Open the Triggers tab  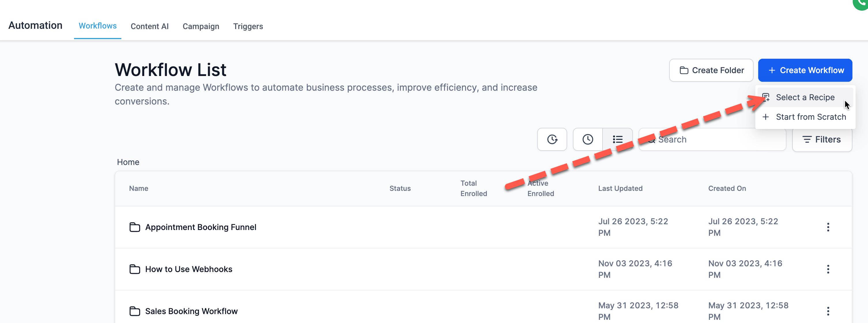[248, 26]
